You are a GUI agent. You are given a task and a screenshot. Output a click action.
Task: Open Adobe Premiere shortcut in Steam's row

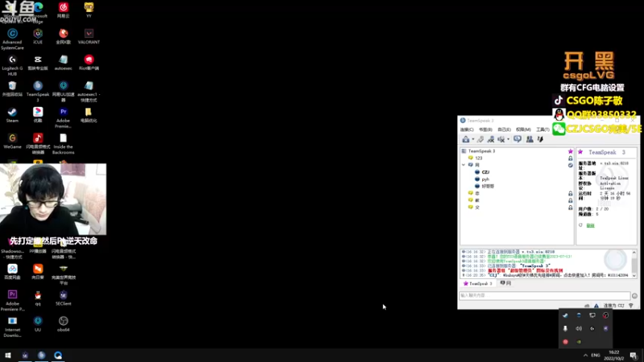pos(64,117)
